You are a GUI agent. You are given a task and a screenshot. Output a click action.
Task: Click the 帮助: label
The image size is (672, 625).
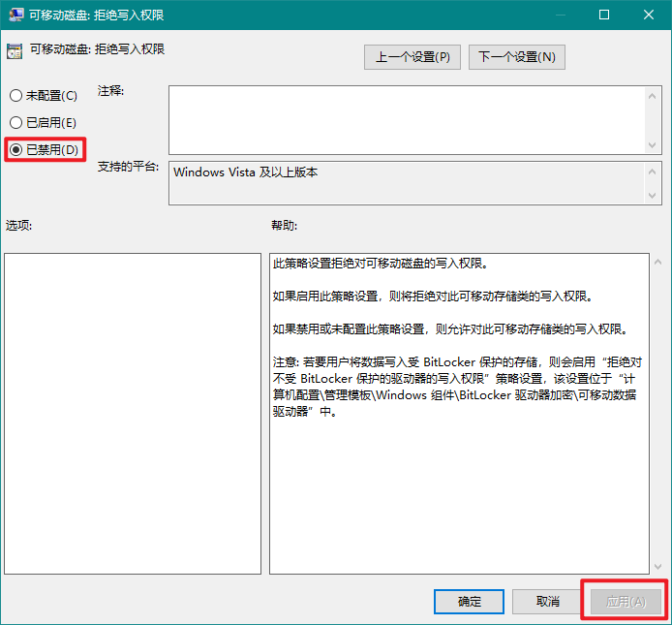click(284, 225)
